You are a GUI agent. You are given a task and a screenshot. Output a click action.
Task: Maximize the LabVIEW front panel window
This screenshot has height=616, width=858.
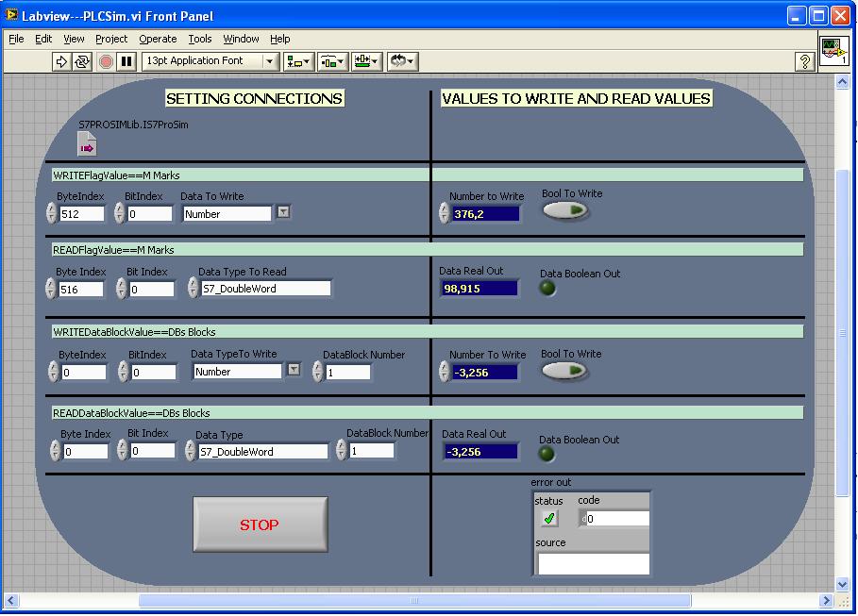tap(818, 15)
